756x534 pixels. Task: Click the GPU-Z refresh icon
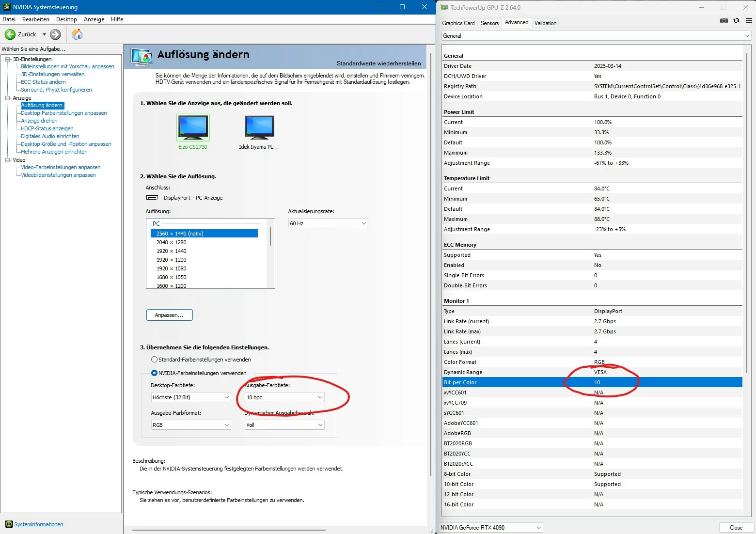736,20
